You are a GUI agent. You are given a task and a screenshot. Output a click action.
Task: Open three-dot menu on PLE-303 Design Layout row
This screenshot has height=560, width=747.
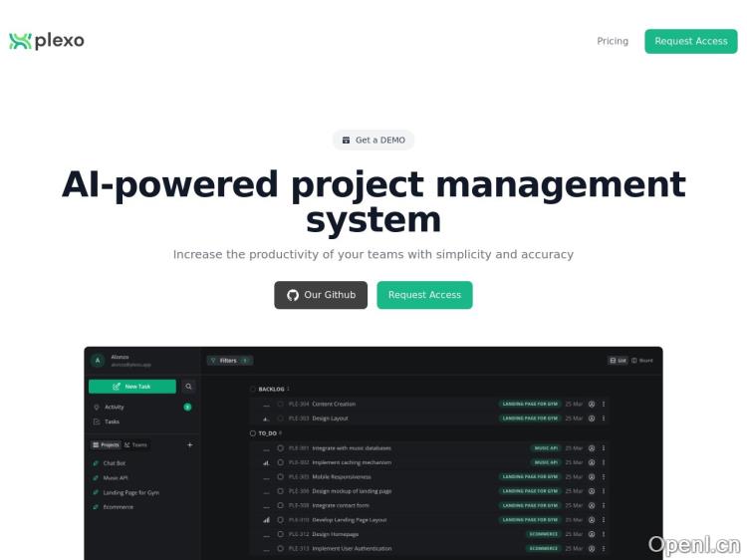[604, 419]
